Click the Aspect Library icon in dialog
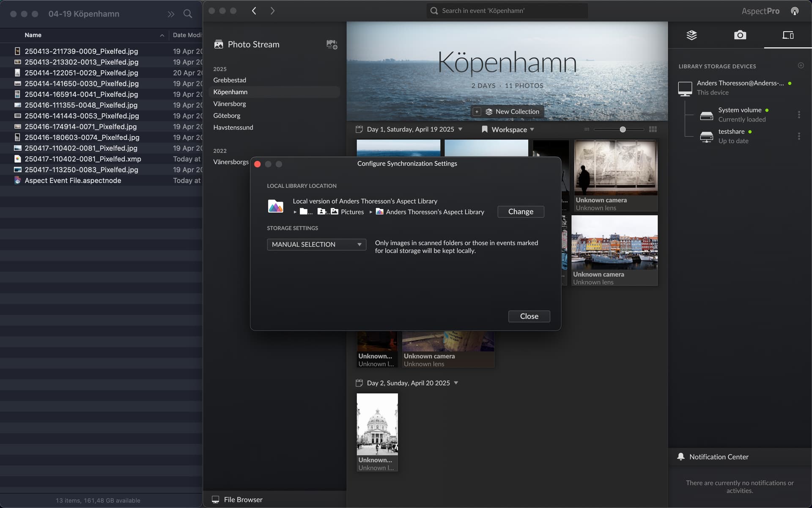Viewport: 812px width, 508px height. click(276, 206)
